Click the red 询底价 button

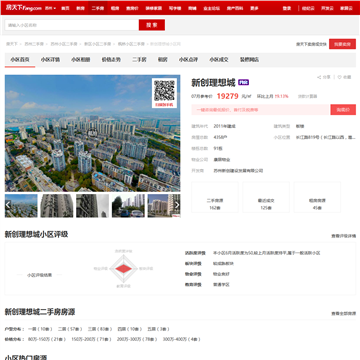pyautogui.click(x=343, y=110)
